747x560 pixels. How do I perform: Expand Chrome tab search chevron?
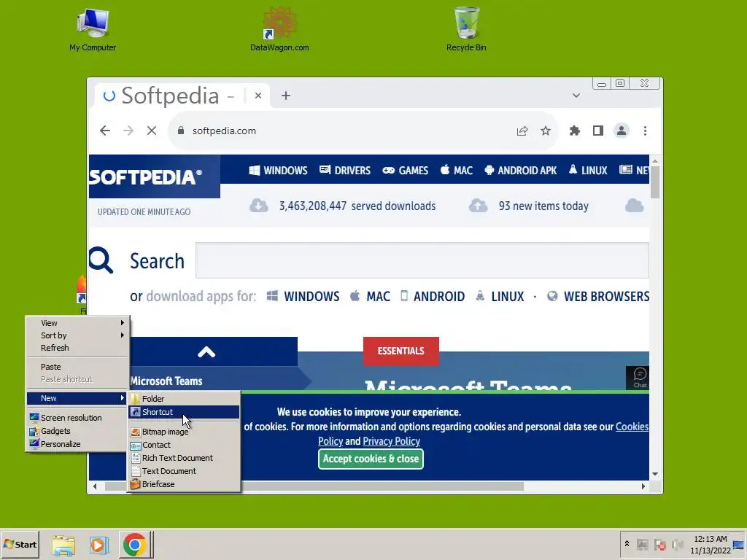point(576,96)
